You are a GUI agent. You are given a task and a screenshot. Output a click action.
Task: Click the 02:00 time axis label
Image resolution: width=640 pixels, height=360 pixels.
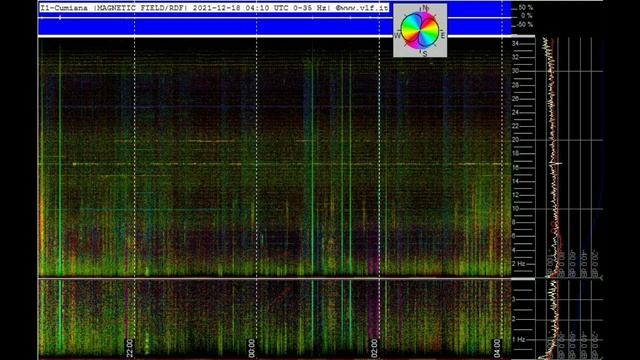coord(374,348)
